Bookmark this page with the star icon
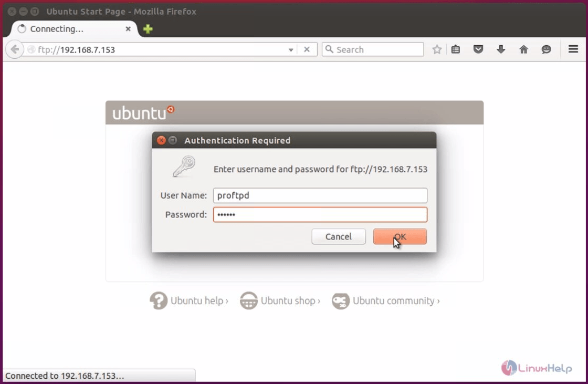 437,49
